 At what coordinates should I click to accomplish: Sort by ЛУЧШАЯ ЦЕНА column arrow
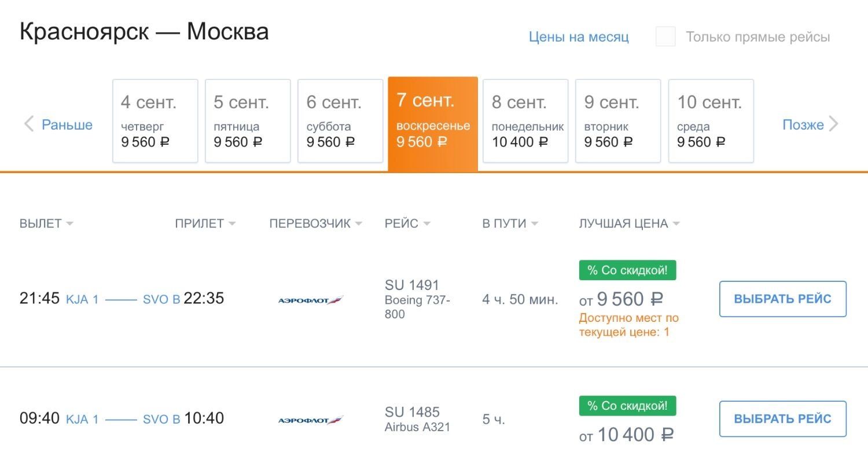(x=676, y=224)
